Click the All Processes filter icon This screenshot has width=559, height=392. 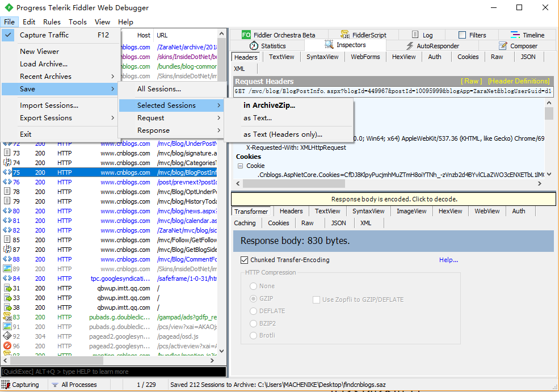click(55, 385)
